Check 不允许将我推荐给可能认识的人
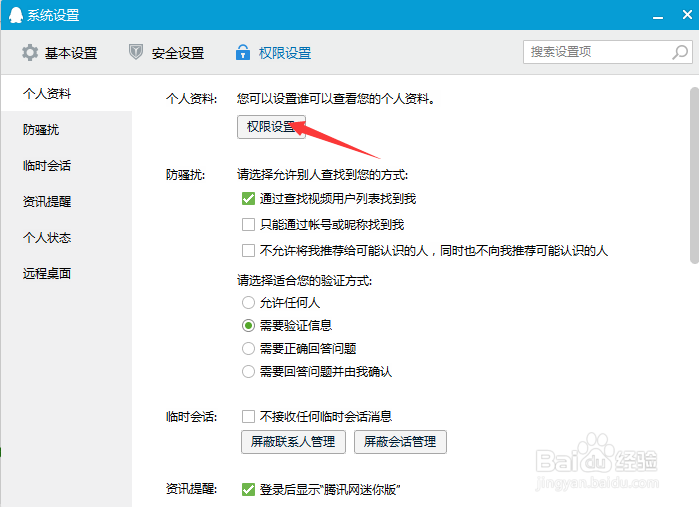The height and width of the screenshot is (507, 699). [248, 251]
